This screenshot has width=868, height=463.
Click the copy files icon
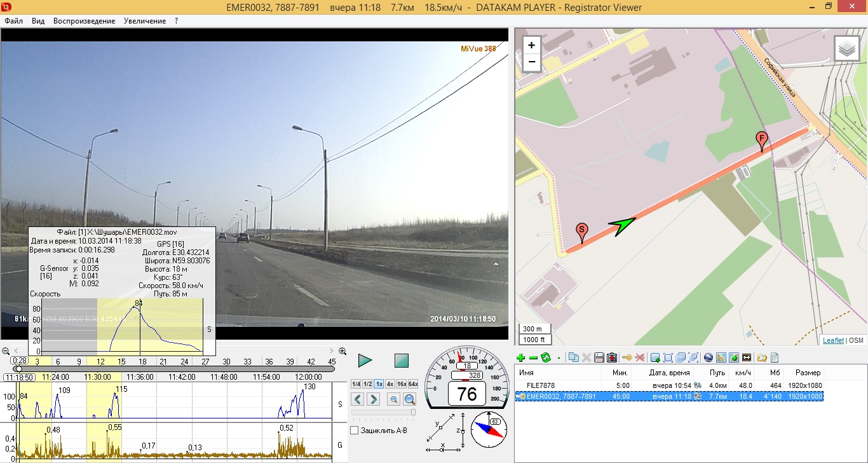(573, 357)
